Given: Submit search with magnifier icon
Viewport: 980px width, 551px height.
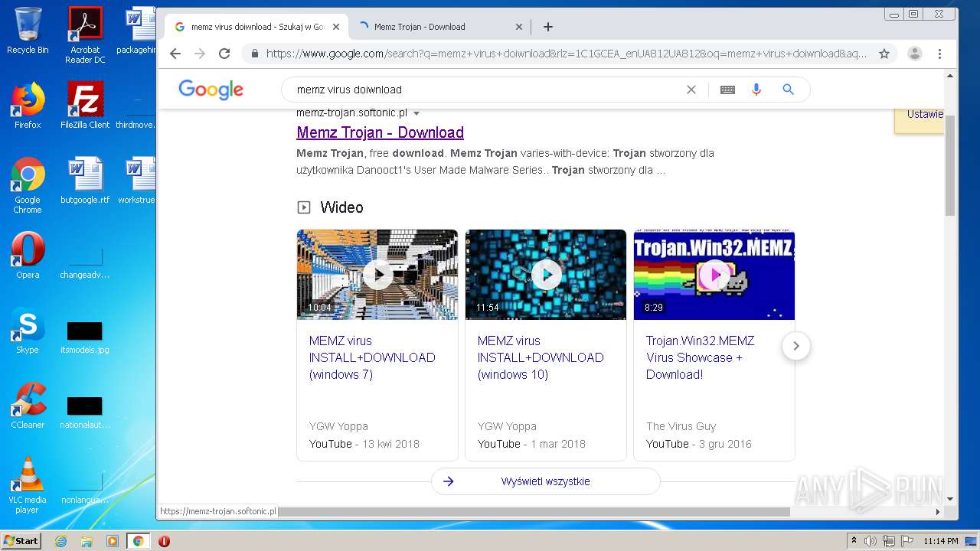Looking at the screenshot, I should coord(788,90).
